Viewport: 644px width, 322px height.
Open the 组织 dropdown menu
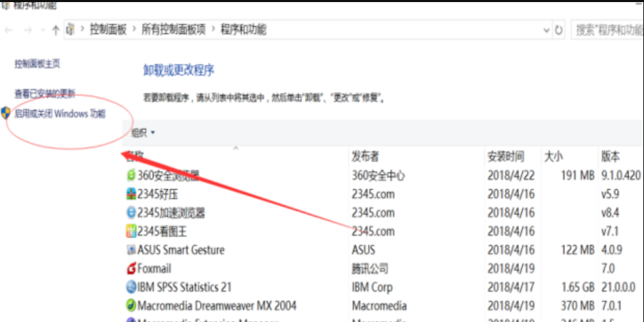point(143,132)
